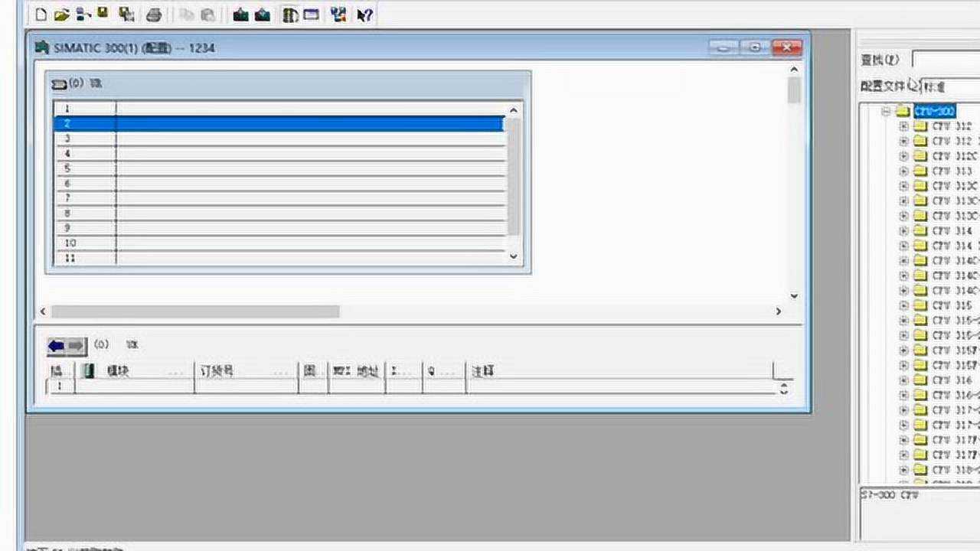This screenshot has width=980, height=551.
Task: Click the Save and Compile toolbar icon
Action: (x=126, y=14)
